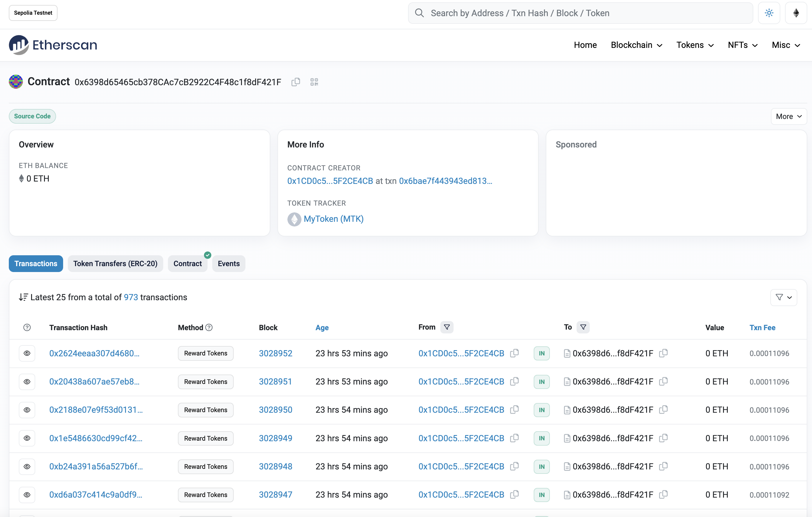Toggle the light/dark theme sun icon
812x517 pixels.
point(769,13)
